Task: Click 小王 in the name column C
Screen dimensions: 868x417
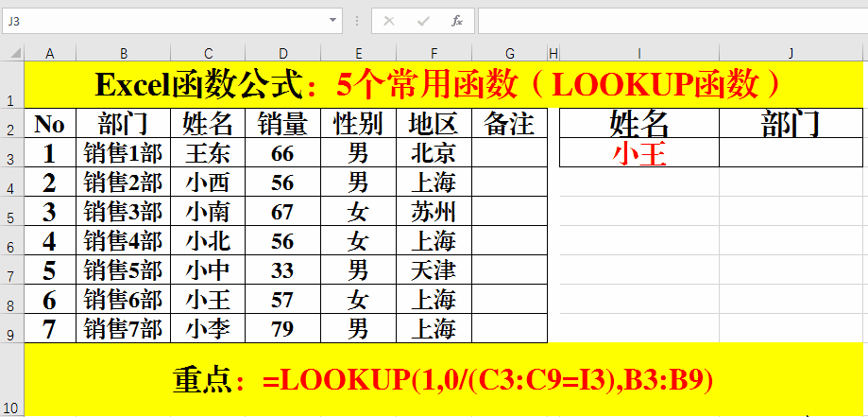Action: [x=208, y=300]
